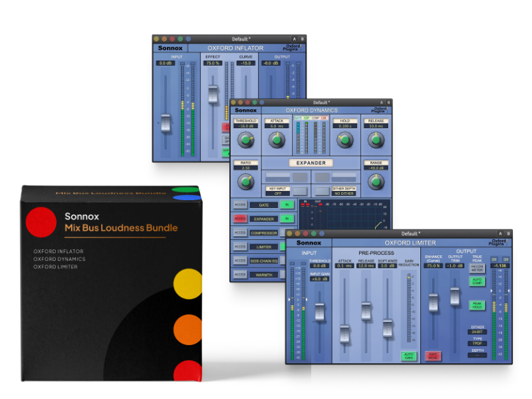Viewport: 532px width, 399px height.
Task: Toggle the Key Input button in Dynamics
Action: pos(300,191)
